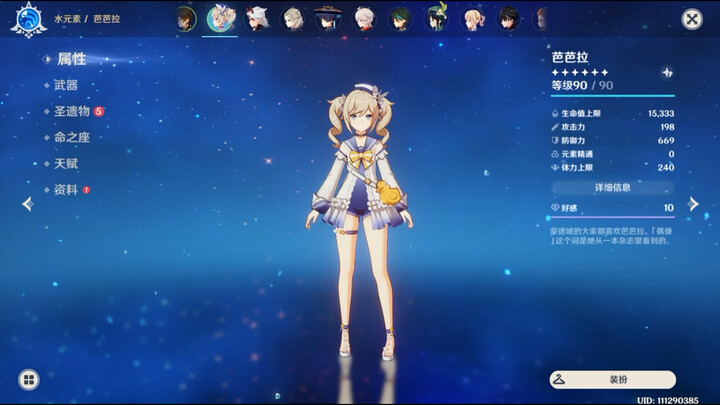The image size is (720, 405).
Task: Click the HP droplet icon beside 生命值上限
Action: 555,113
